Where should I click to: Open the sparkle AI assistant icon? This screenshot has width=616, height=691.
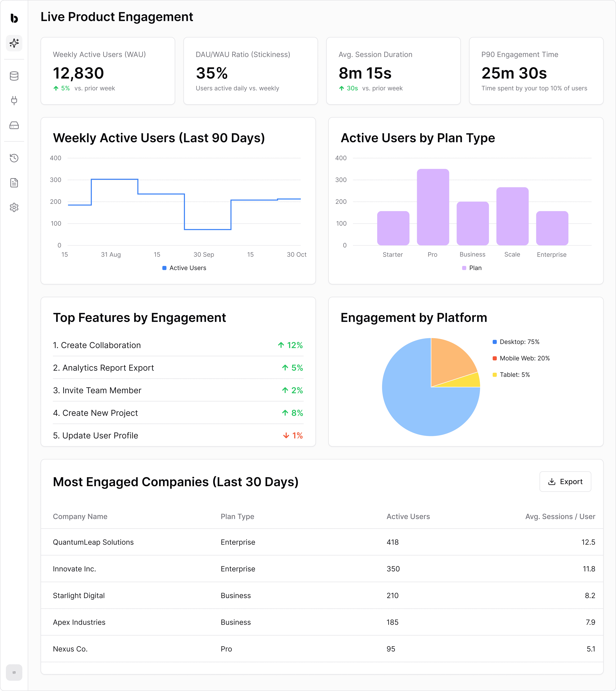(x=14, y=43)
